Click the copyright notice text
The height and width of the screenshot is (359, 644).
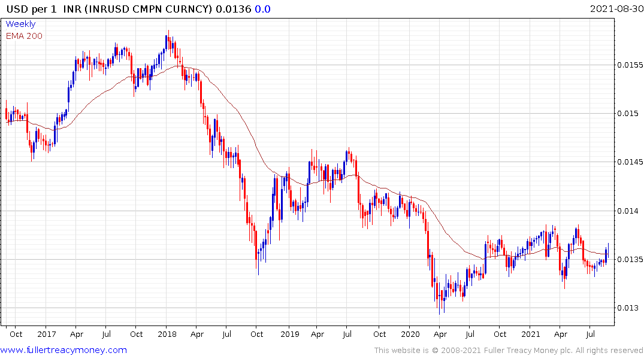pyautogui.click(x=509, y=351)
